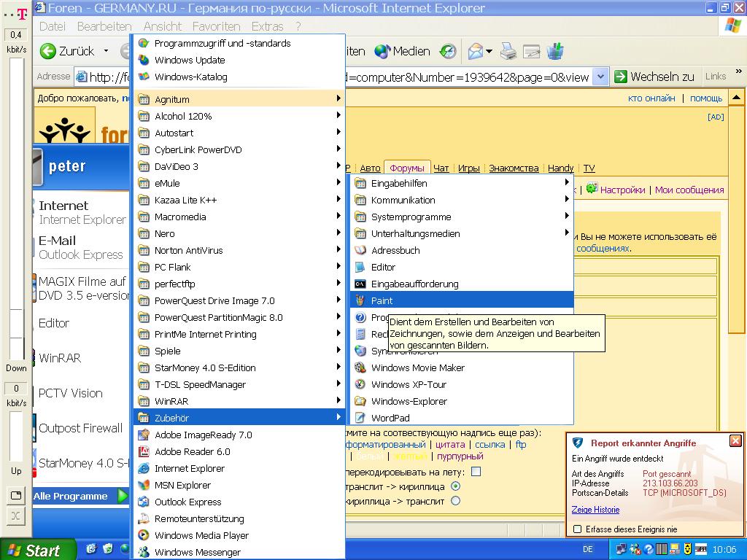Switch to the Форумы tab
The width and height of the screenshot is (747, 560).
pyautogui.click(x=407, y=168)
